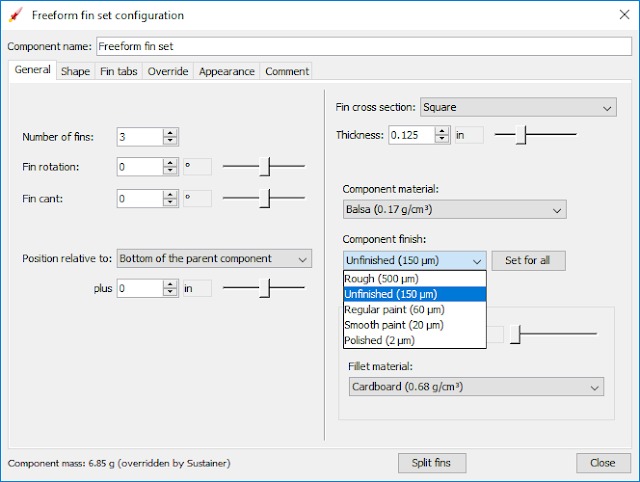This screenshot has width=640, height=482.
Task: Decrease Number of fins with down arrow
Action: [x=170, y=141]
